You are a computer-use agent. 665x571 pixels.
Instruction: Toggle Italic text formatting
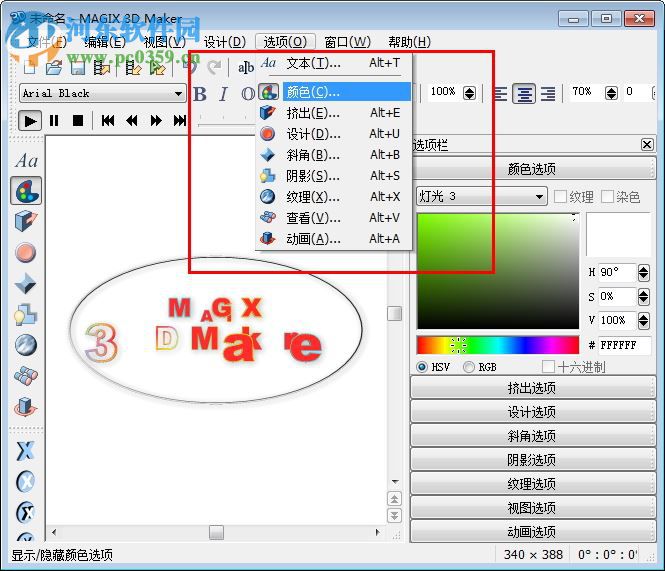click(223, 94)
